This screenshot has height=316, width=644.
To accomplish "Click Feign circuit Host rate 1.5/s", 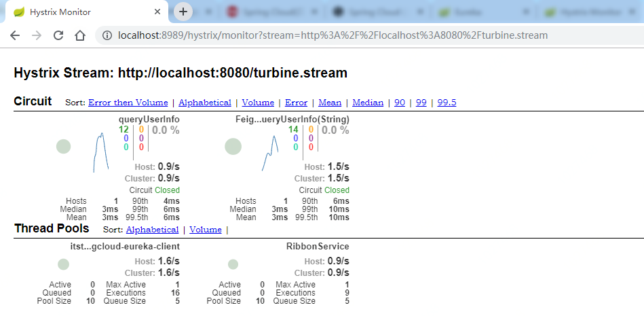I will (339, 166).
